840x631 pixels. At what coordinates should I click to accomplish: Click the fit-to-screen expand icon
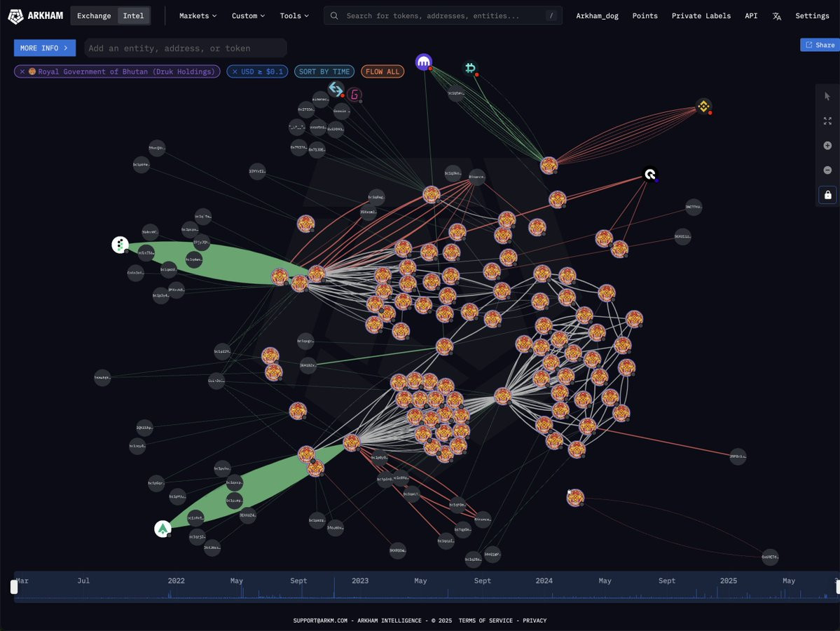(827, 121)
